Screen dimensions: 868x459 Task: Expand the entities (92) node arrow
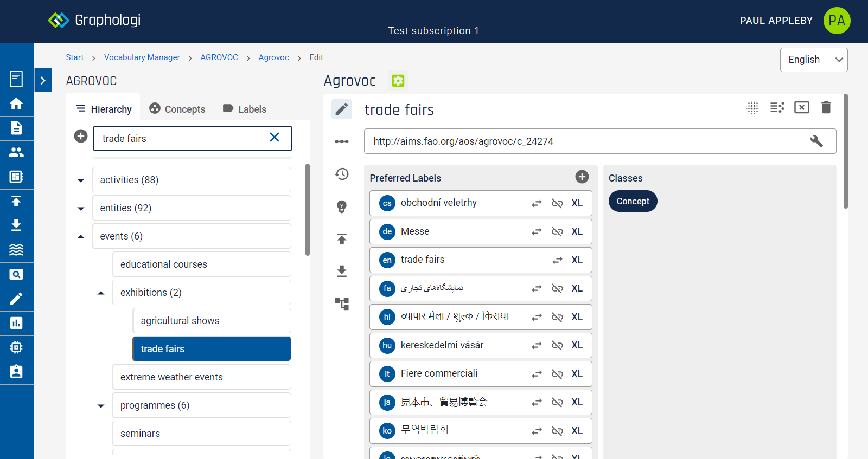coord(81,208)
